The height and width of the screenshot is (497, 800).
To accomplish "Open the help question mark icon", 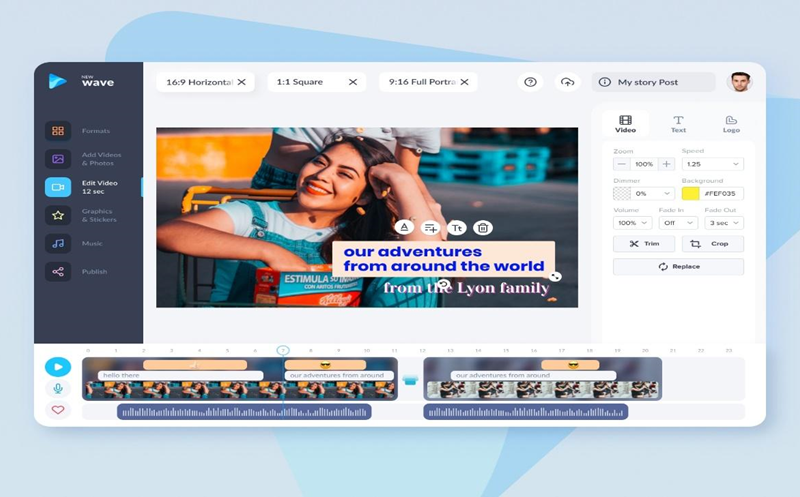I will coord(530,82).
